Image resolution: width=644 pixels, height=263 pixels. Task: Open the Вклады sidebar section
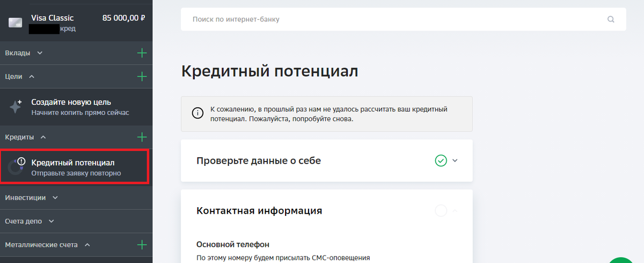[76, 53]
